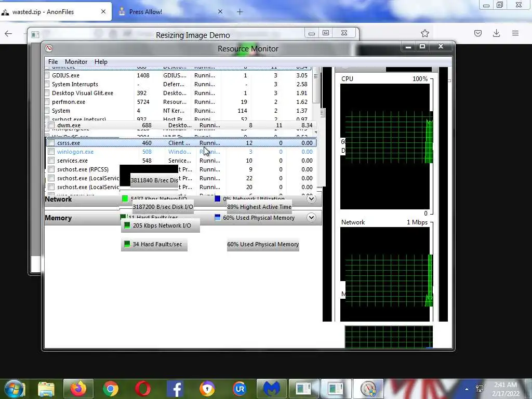This screenshot has height=399, width=532.
Task: Open the Windows Start orb
Action: 14,389
